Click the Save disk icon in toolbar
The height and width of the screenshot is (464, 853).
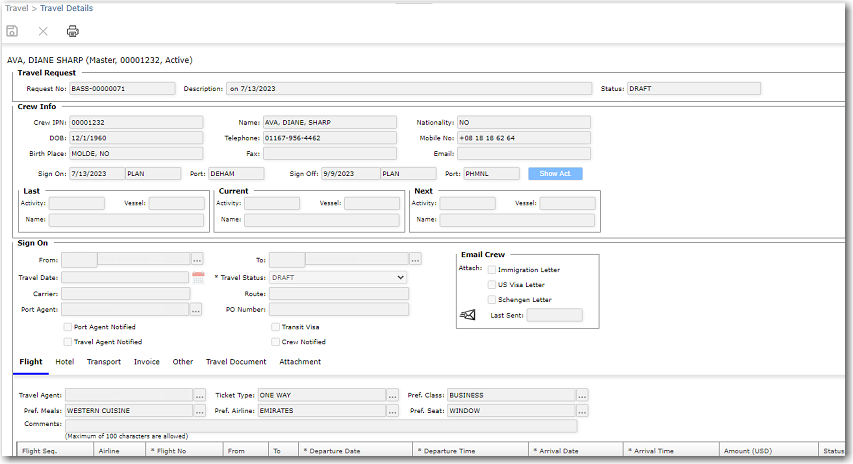click(12, 31)
